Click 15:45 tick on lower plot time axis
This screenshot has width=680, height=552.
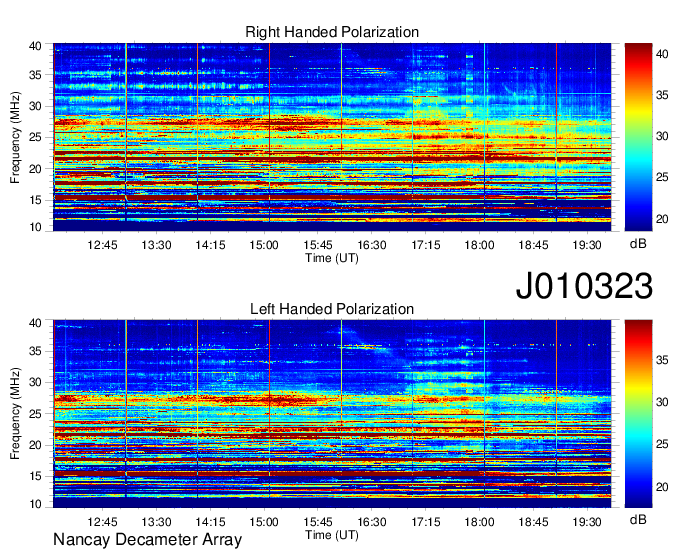[318, 522]
